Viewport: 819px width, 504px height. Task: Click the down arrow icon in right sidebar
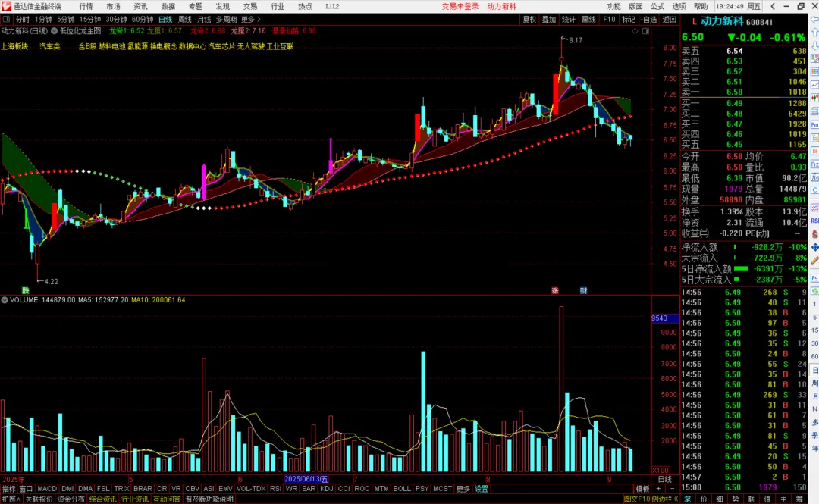point(814,45)
